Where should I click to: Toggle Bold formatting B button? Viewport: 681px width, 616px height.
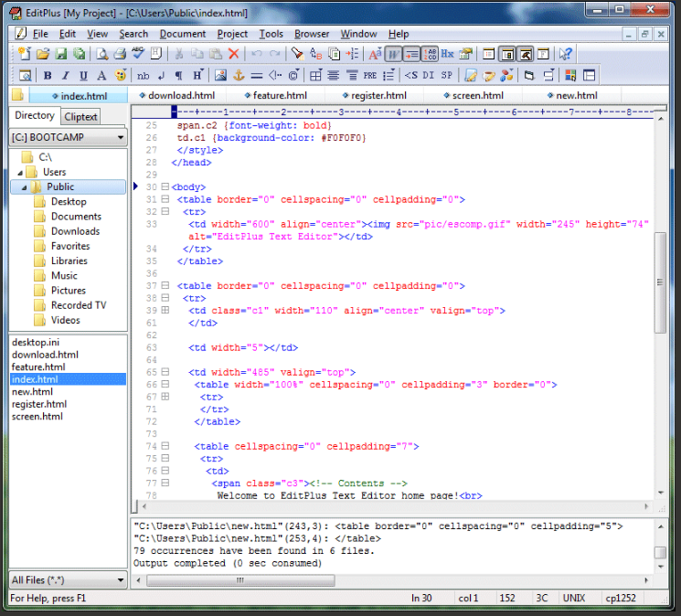pos(48,76)
